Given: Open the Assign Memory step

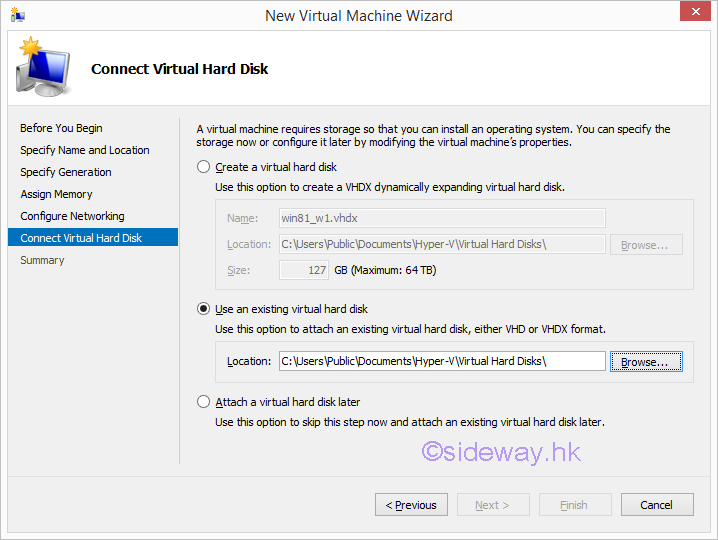Looking at the screenshot, I should pos(56,194).
